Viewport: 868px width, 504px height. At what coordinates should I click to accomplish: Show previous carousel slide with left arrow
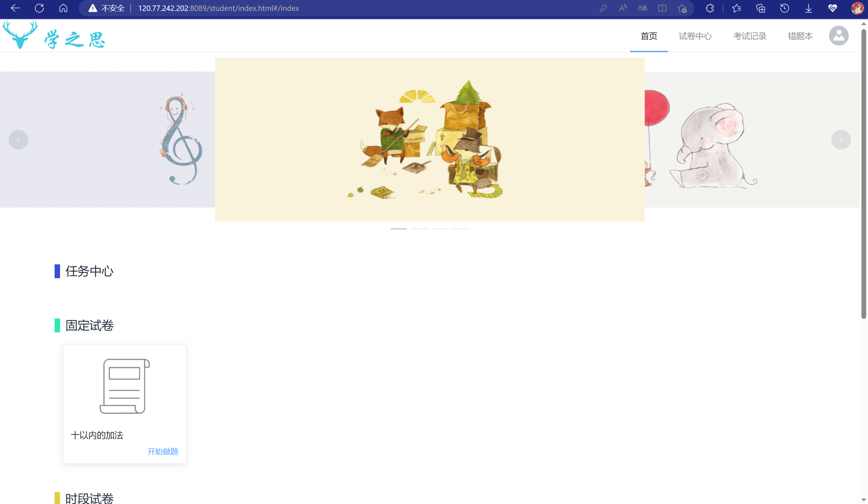[x=19, y=140]
